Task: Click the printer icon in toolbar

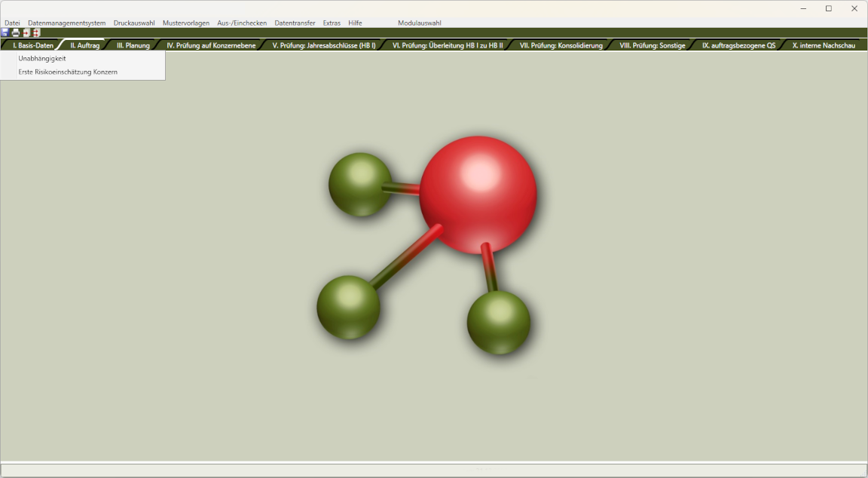Action: (x=16, y=33)
